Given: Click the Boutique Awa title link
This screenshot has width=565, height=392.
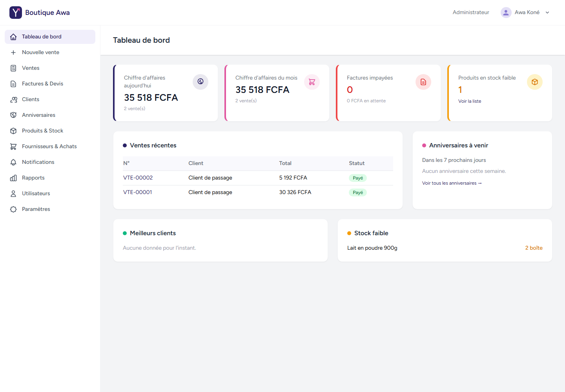Looking at the screenshot, I should [47, 13].
